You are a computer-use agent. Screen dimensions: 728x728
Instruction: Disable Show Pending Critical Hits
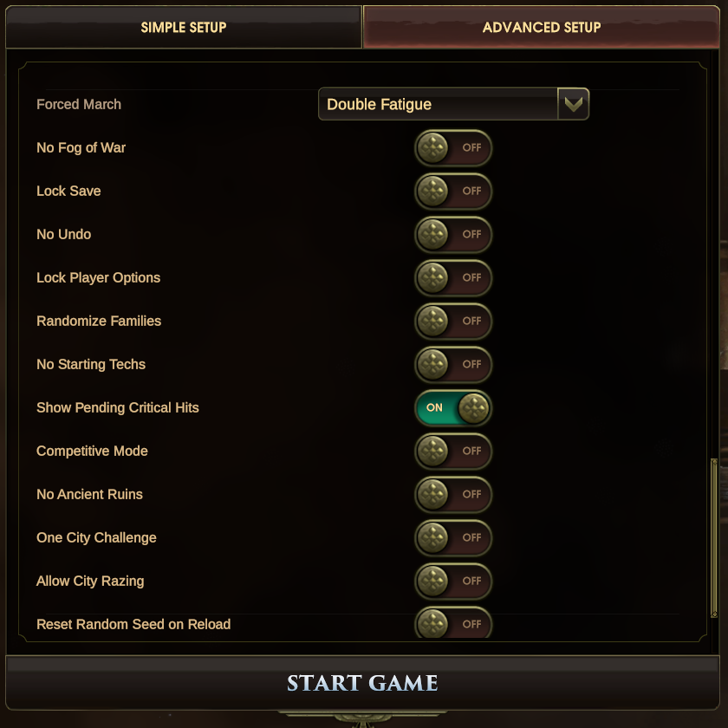pyautogui.click(x=453, y=407)
